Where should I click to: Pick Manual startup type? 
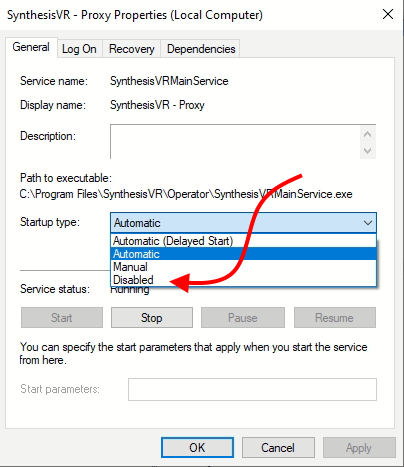(x=243, y=267)
